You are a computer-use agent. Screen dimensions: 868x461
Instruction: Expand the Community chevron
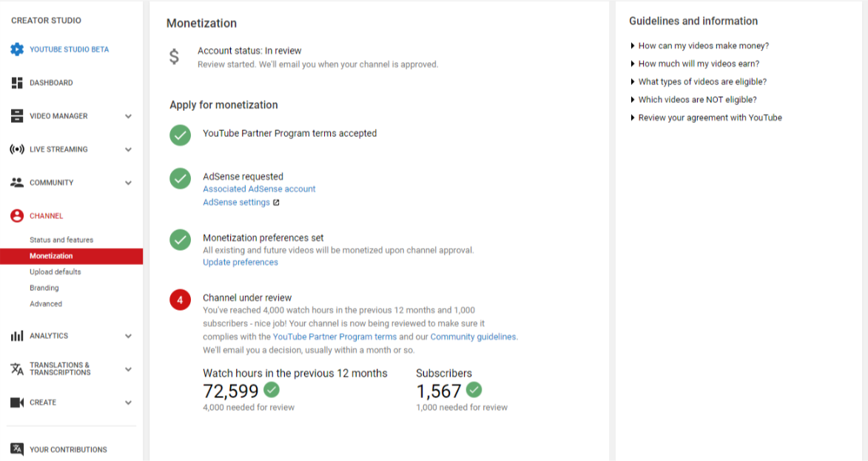pos(129,183)
